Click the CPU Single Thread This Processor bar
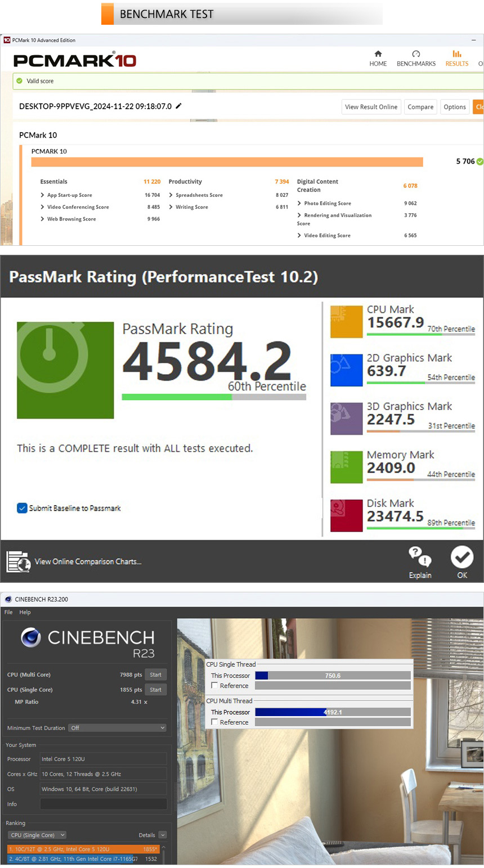The height and width of the screenshot is (868, 484). click(333, 676)
